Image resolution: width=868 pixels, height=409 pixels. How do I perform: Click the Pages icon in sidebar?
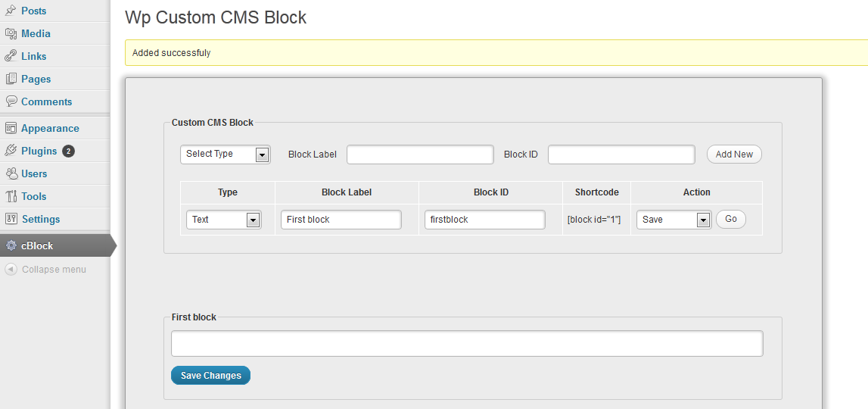11,79
